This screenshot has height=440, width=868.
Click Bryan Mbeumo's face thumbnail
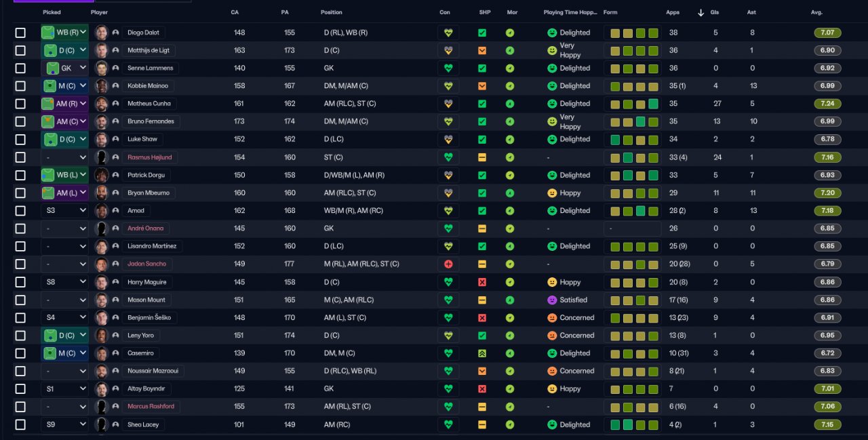pyautogui.click(x=102, y=193)
